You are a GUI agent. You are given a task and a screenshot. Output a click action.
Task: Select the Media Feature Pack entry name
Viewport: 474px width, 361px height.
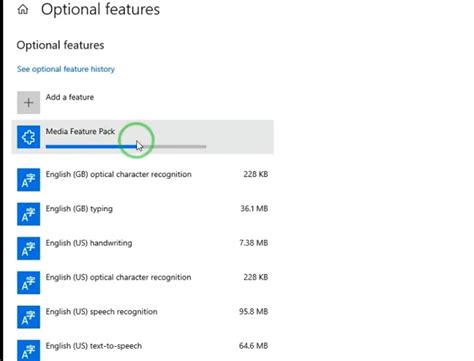click(x=80, y=131)
